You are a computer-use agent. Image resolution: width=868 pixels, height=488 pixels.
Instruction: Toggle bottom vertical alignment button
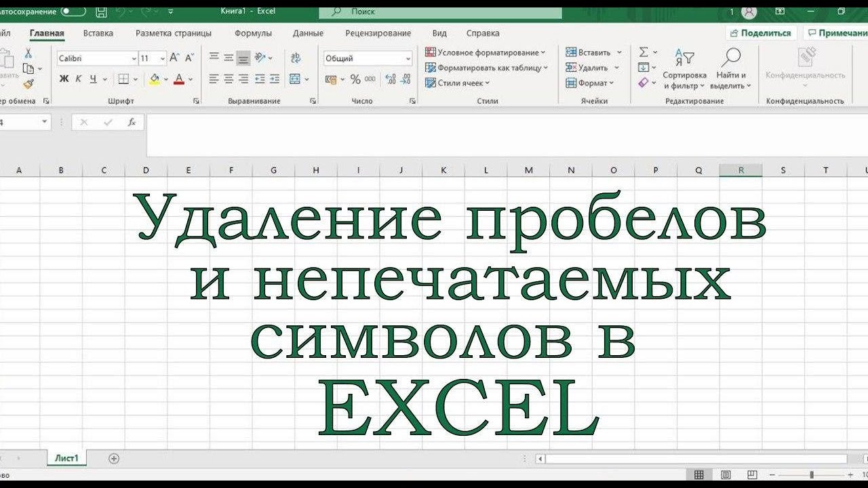point(243,58)
